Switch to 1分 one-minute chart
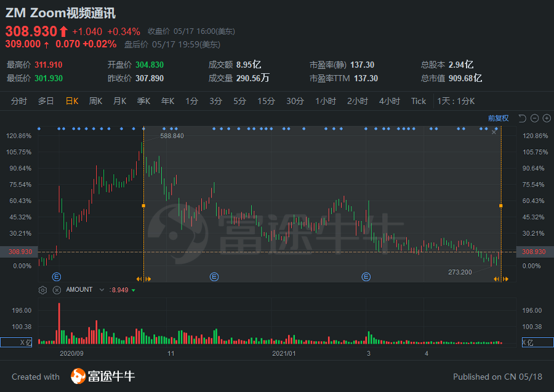The height and width of the screenshot is (392, 554). (192, 102)
